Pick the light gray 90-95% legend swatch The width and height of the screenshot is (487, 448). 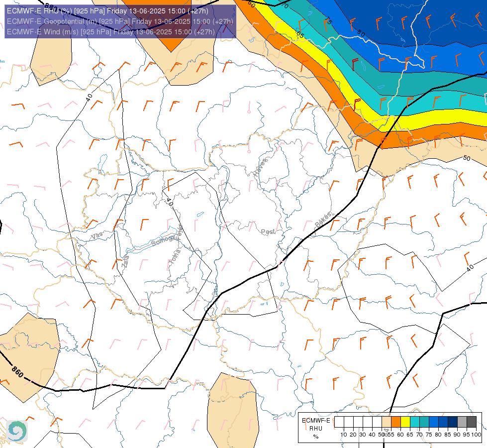coord(462,422)
